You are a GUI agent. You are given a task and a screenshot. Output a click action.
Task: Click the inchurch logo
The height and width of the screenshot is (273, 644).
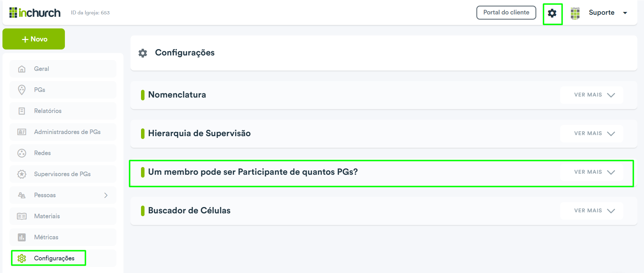[35, 13]
